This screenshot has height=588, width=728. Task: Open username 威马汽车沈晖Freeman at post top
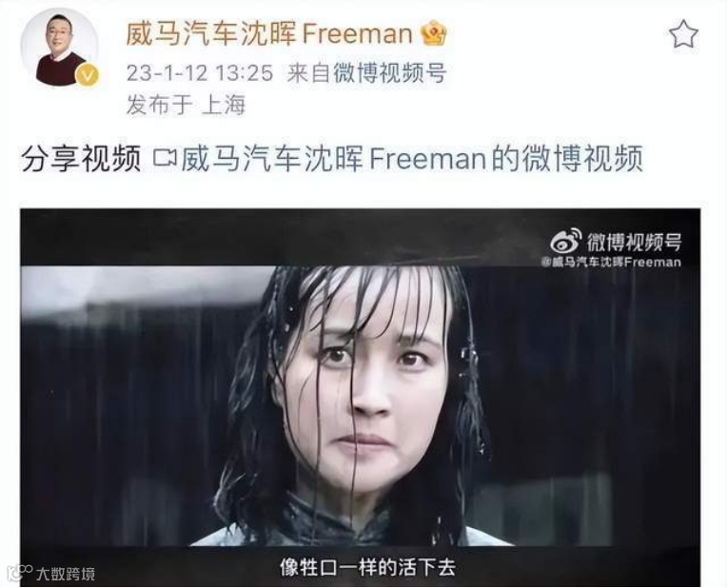pos(269,34)
